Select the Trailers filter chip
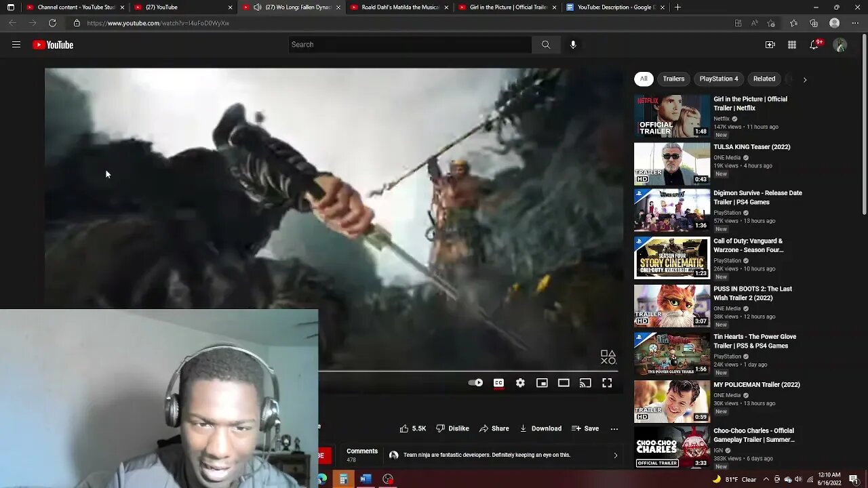 tap(673, 79)
